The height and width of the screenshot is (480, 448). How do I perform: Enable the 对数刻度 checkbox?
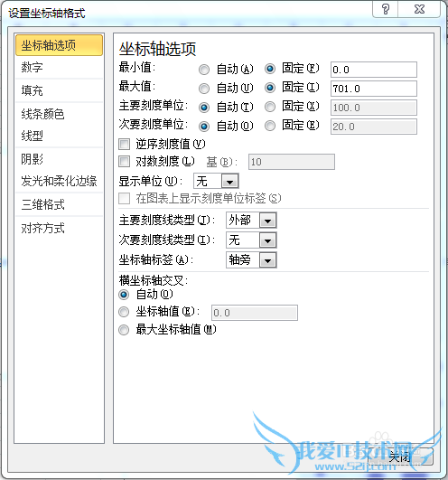124,161
